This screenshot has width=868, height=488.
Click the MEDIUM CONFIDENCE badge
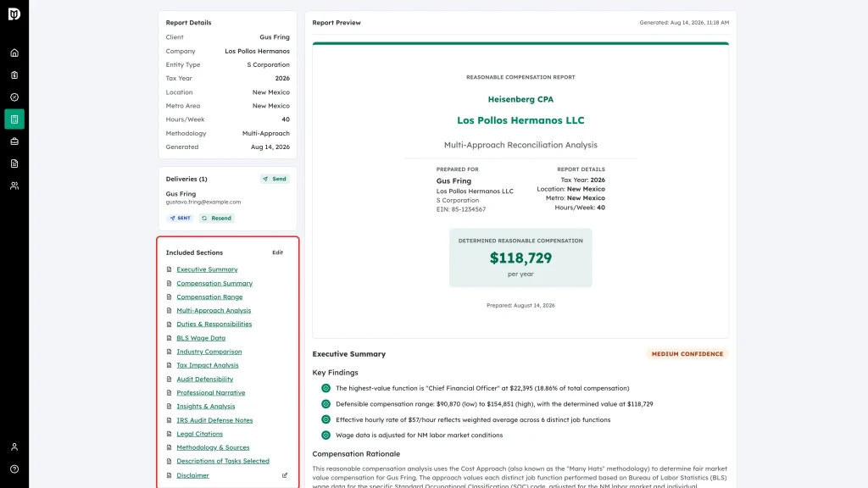pyautogui.click(x=687, y=354)
